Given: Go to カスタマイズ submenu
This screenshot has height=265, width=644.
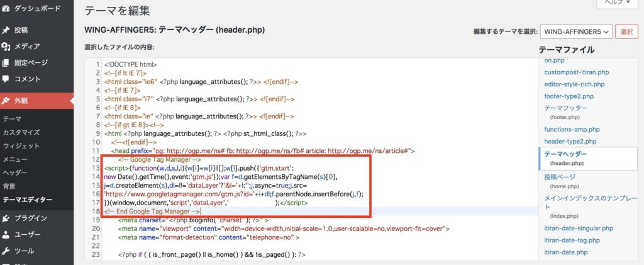Looking at the screenshot, I should click(x=21, y=132).
